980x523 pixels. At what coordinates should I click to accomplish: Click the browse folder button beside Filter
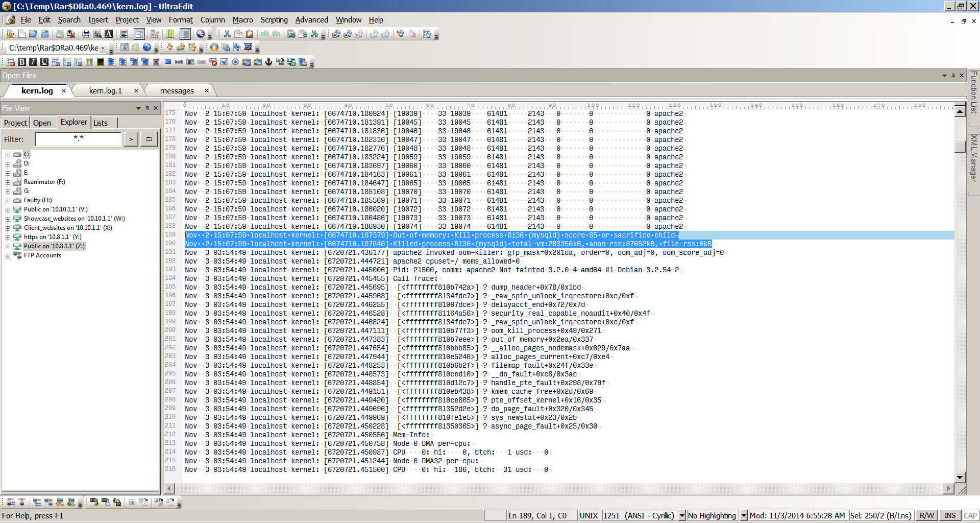(149, 139)
